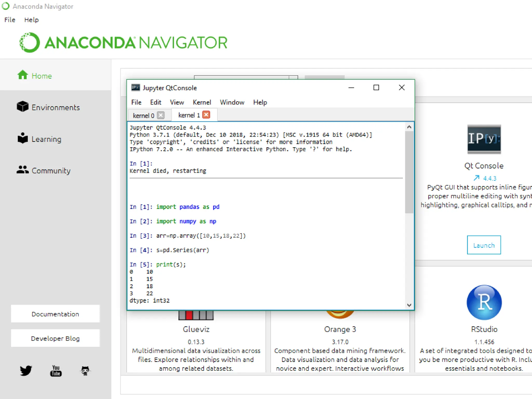Click the QtConsole vertical scrollbar thumb
The height and width of the screenshot is (399, 532).
409,172
